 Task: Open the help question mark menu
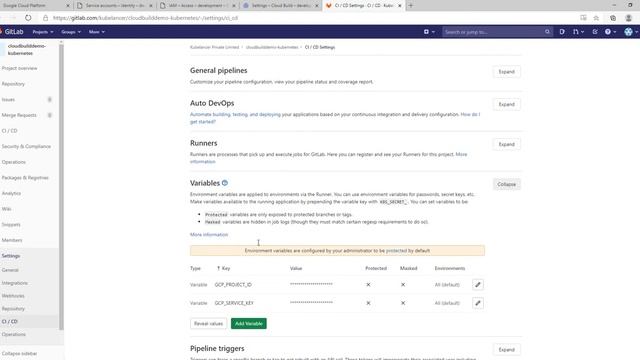pyautogui.click(x=610, y=32)
